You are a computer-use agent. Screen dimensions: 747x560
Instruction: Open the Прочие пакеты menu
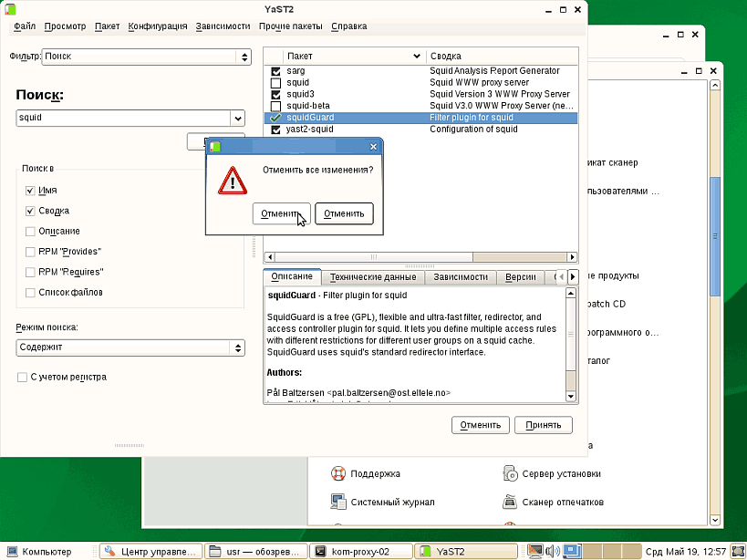[291, 26]
